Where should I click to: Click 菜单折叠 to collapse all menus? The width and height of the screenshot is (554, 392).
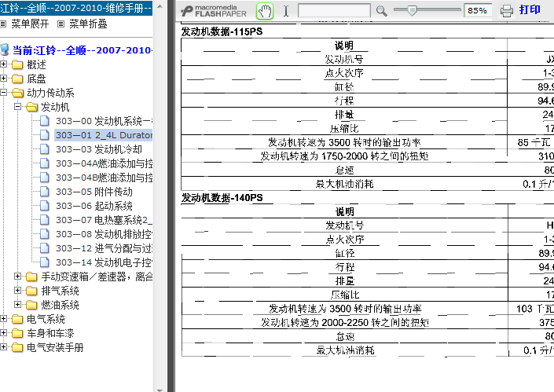[88, 24]
